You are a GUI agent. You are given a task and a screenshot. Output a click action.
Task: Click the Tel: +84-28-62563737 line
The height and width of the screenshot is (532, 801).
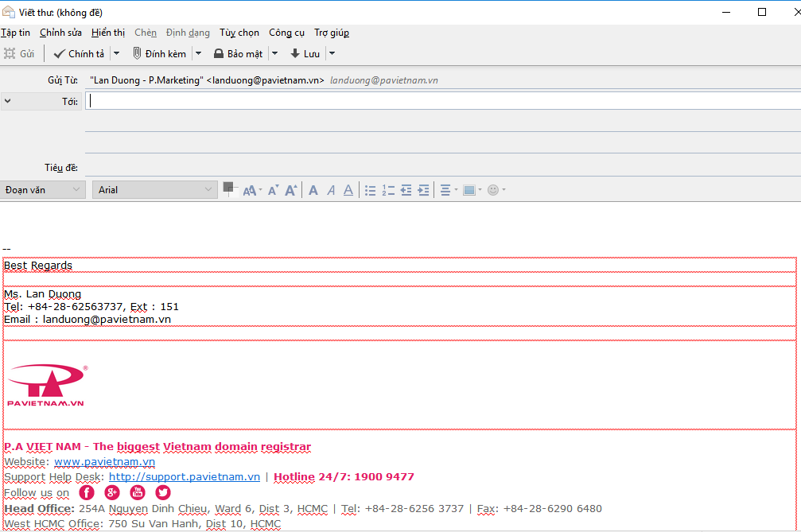pyautogui.click(x=91, y=307)
